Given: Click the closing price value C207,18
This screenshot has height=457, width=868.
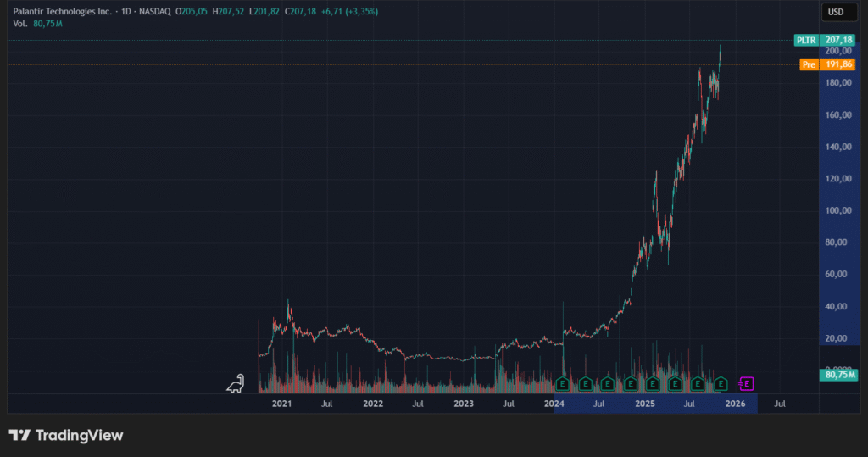Looking at the screenshot, I should point(301,12).
